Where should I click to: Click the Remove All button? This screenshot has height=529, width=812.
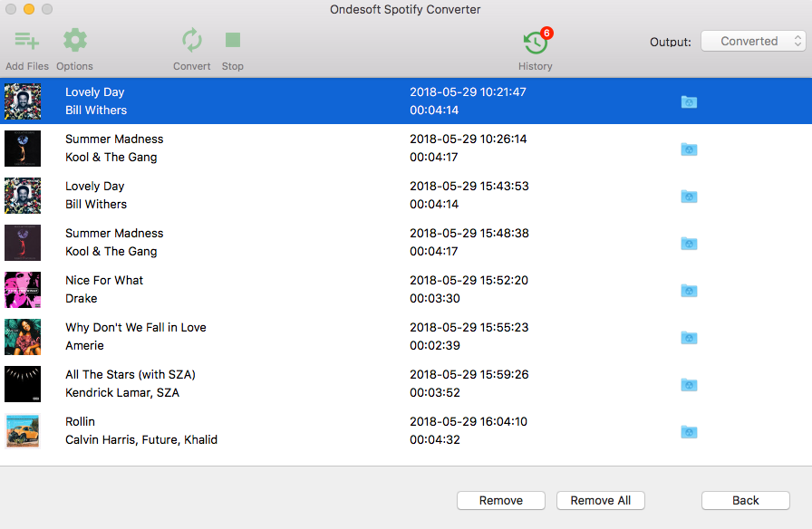600,501
